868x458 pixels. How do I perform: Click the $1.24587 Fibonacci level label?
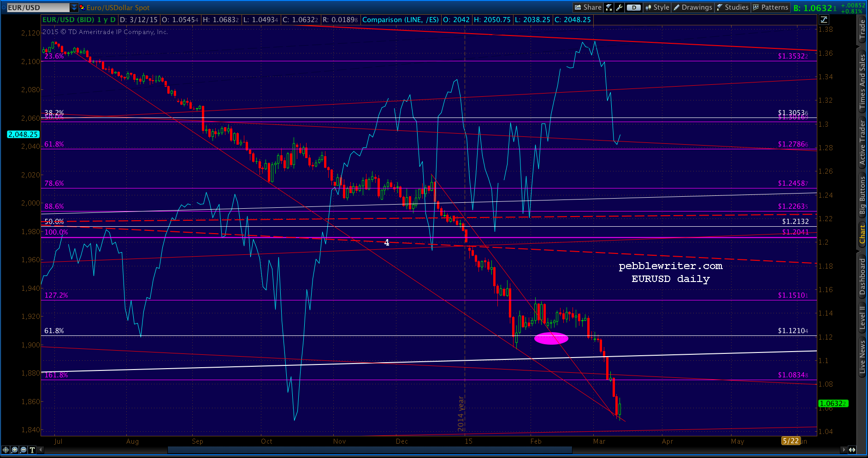793,183
